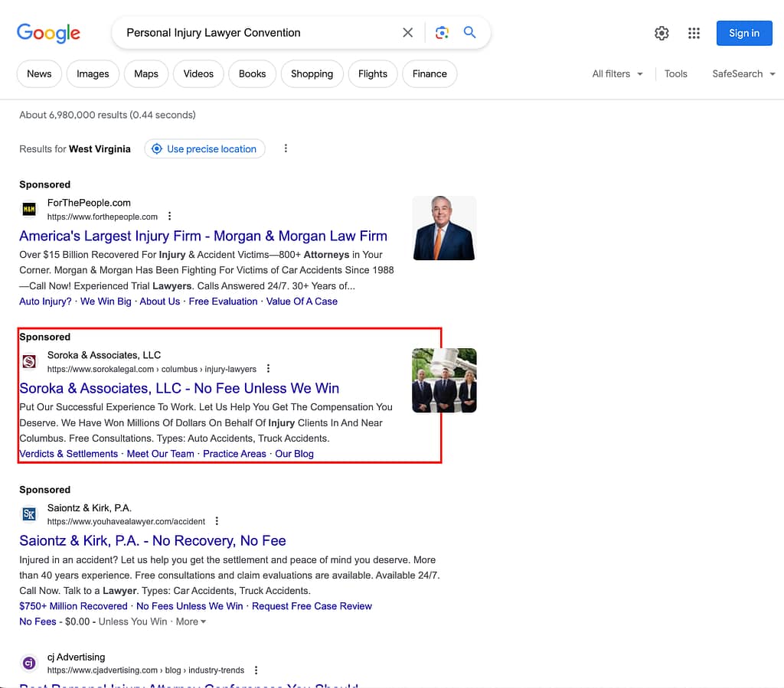This screenshot has height=688, width=784.
Task: Click the cj Advertising favicon
Action: (x=29, y=663)
